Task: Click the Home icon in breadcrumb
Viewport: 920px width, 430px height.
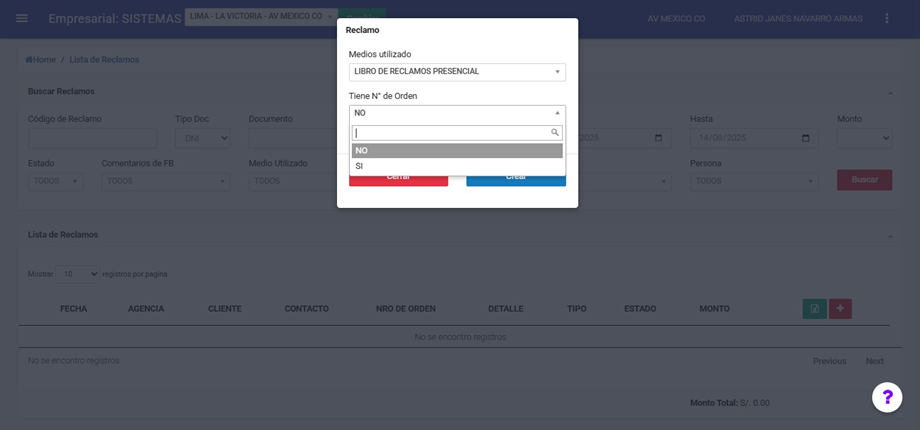Action: 29,60
